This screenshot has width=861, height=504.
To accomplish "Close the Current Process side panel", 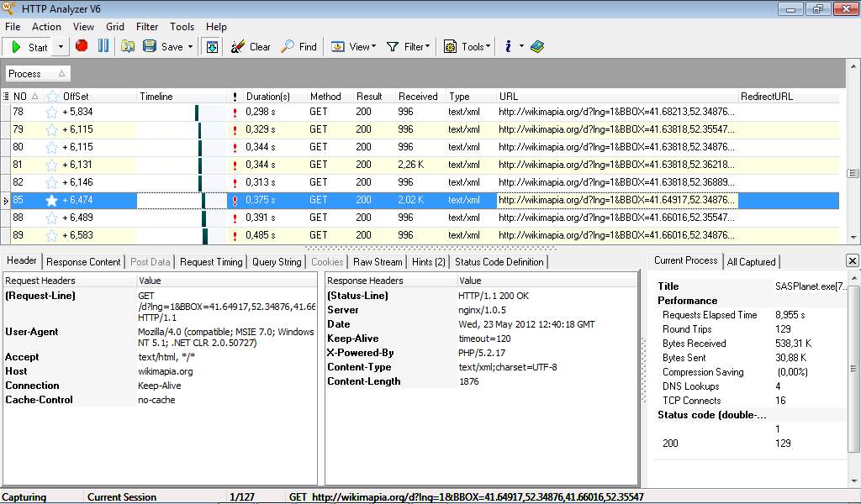I will pos(852,261).
